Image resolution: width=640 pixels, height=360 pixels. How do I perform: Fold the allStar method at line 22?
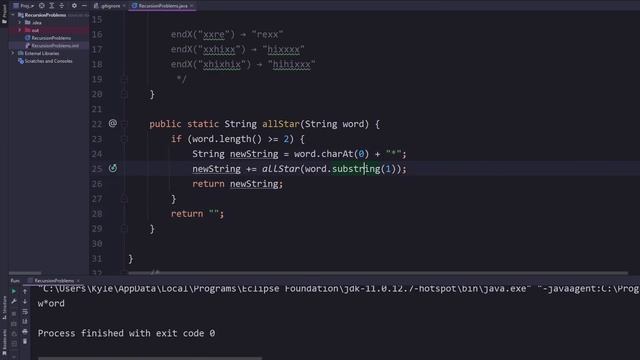124,124
